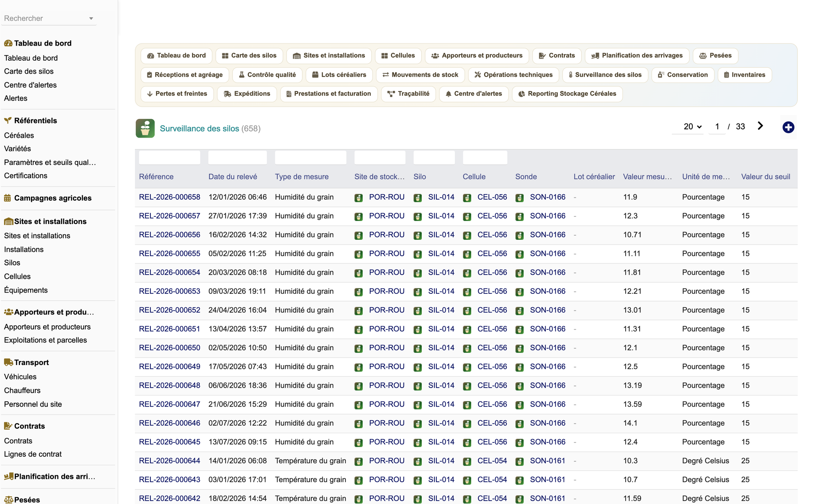Click silo icon in row REL-2026-000652

(x=418, y=311)
